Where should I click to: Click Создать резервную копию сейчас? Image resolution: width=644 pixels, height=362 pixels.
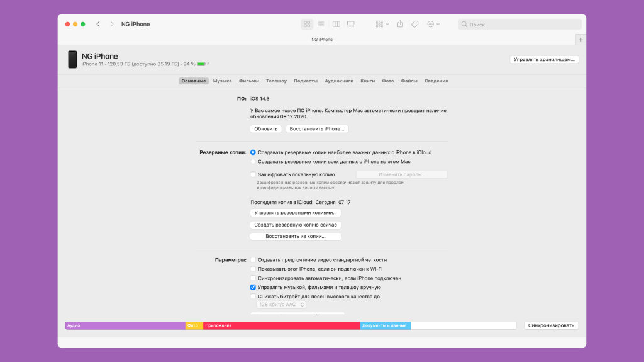tap(296, 225)
